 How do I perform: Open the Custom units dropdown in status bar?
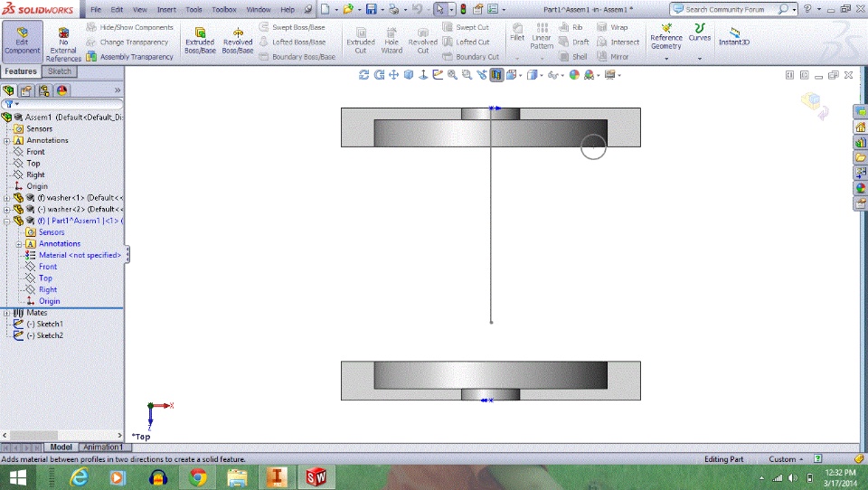click(786, 459)
